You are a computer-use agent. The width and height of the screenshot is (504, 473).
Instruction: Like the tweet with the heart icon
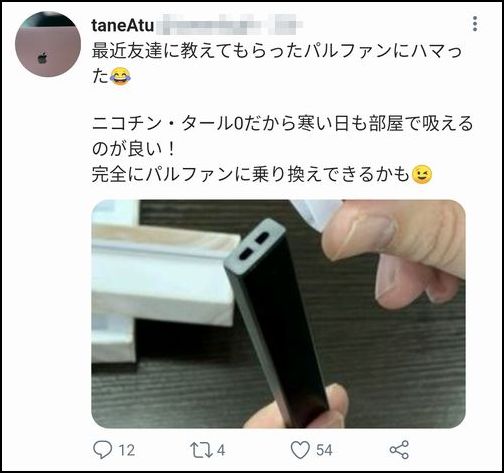(x=300, y=450)
